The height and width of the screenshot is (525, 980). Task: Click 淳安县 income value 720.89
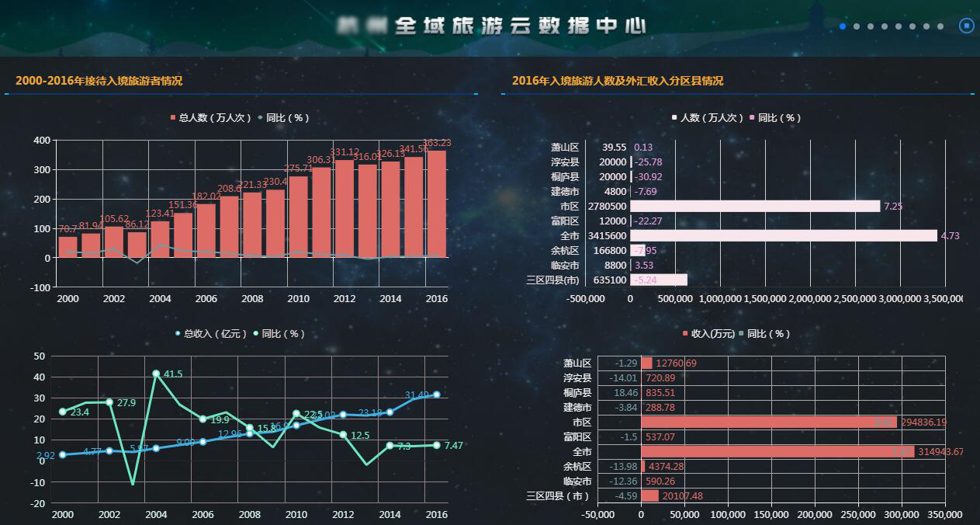660,378
